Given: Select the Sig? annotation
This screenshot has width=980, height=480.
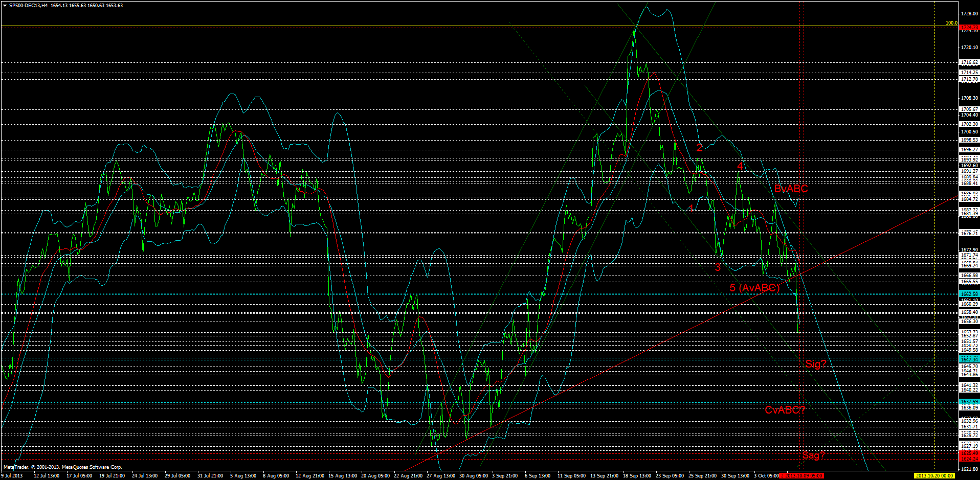Looking at the screenshot, I should pyautogui.click(x=816, y=364).
